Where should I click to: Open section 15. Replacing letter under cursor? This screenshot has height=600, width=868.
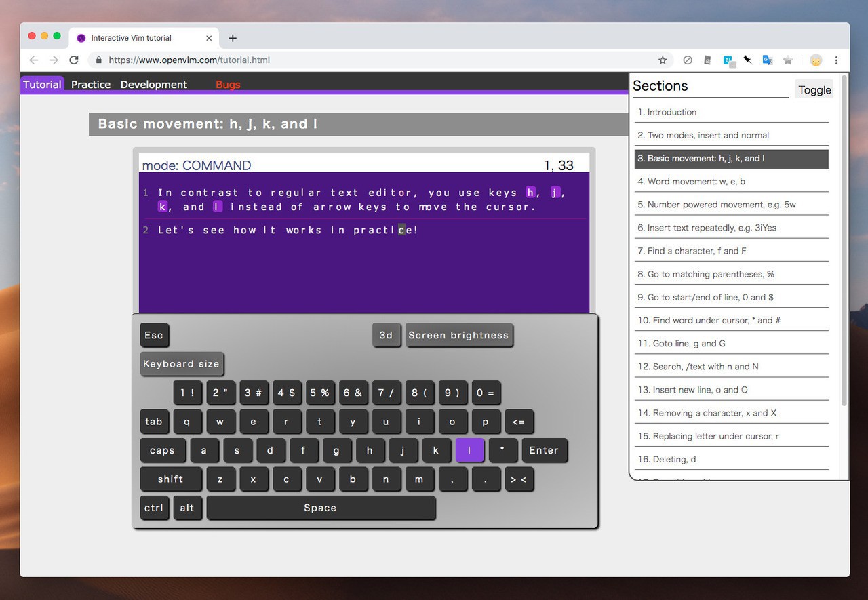(x=732, y=435)
